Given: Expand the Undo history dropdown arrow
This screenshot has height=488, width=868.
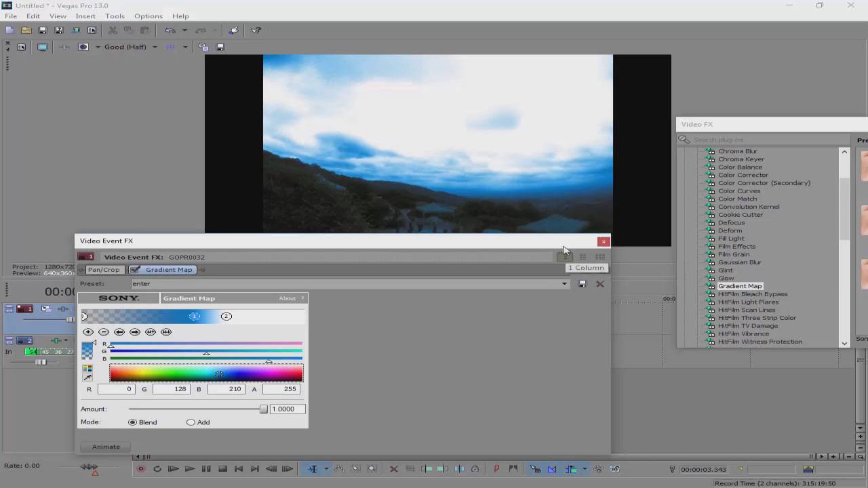Looking at the screenshot, I should click(184, 30).
